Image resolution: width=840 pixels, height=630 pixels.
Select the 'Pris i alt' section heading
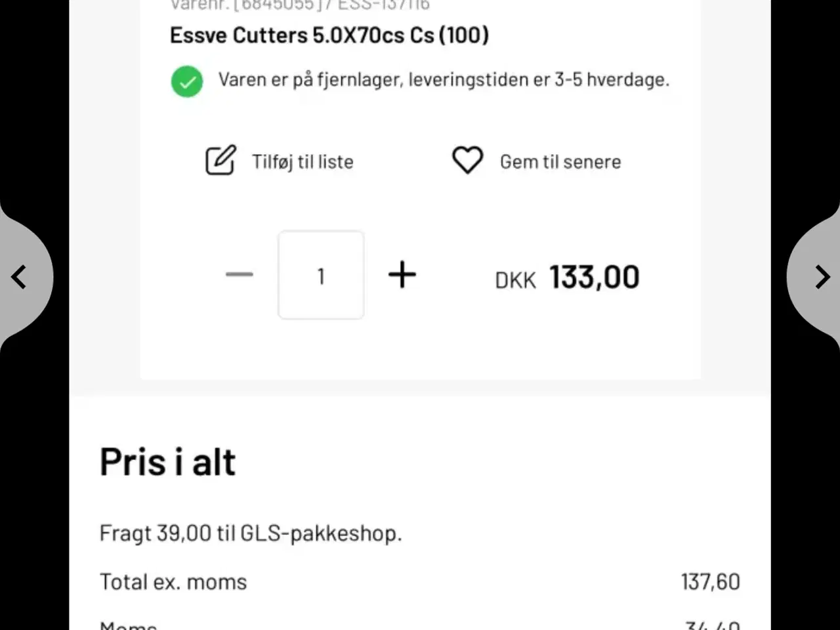click(x=167, y=461)
